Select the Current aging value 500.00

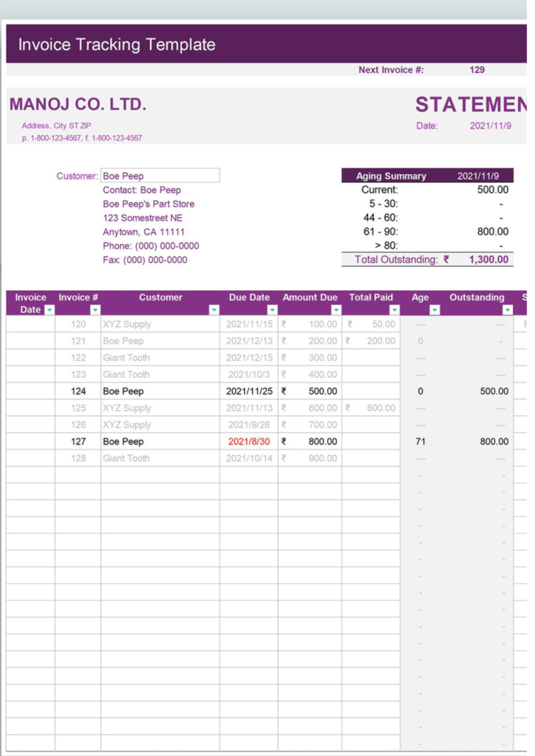point(493,190)
